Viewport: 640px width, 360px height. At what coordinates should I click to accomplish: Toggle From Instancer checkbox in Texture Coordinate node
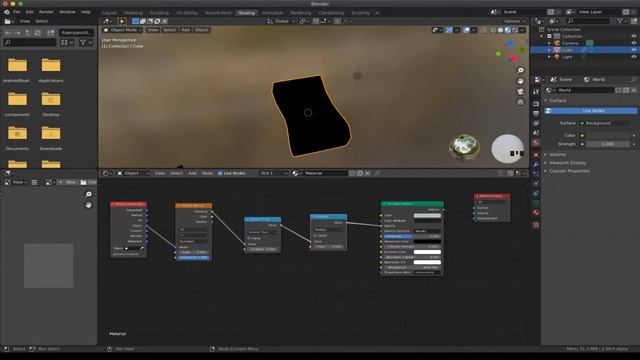tap(115, 254)
